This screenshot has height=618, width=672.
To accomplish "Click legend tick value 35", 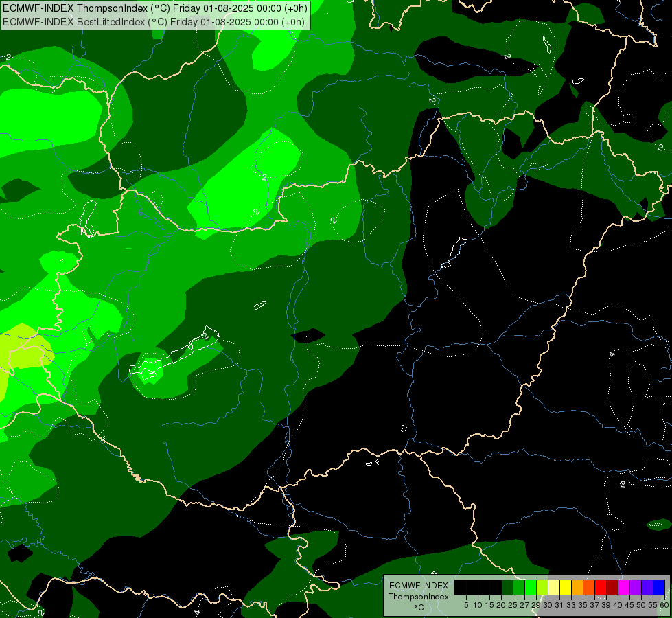I will [583, 605].
